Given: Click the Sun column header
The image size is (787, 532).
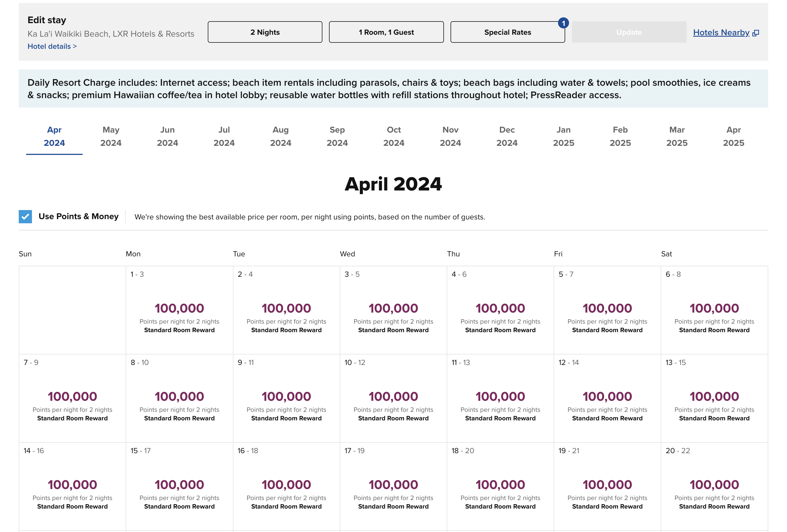Looking at the screenshot, I should (25, 254).
